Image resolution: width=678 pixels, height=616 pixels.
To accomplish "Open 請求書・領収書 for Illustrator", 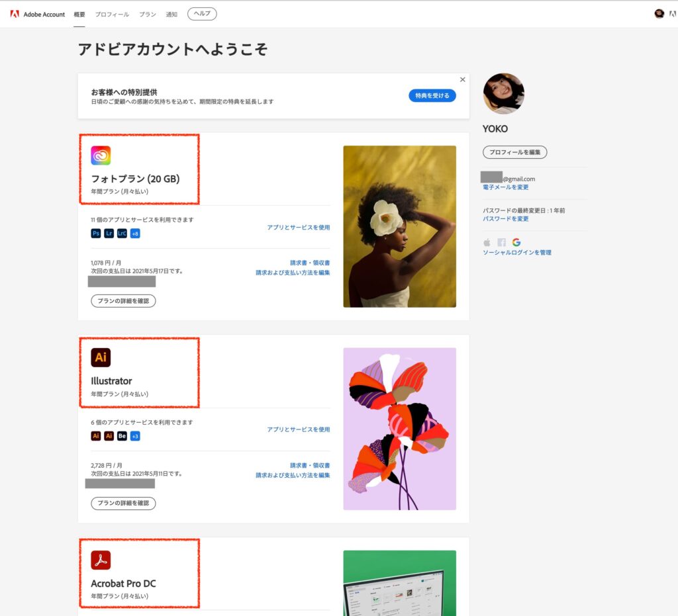I will (x=310, y=465).
